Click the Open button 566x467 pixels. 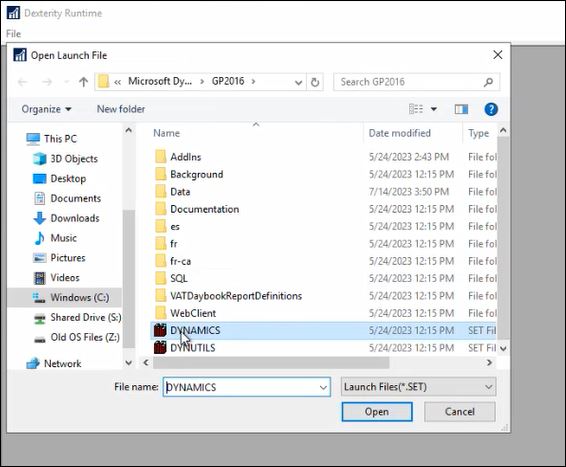[377, 412]
